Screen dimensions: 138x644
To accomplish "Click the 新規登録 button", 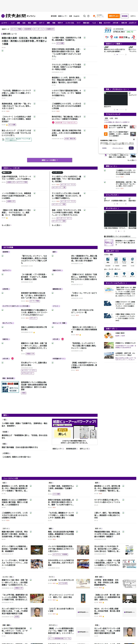I will point(124,16).
